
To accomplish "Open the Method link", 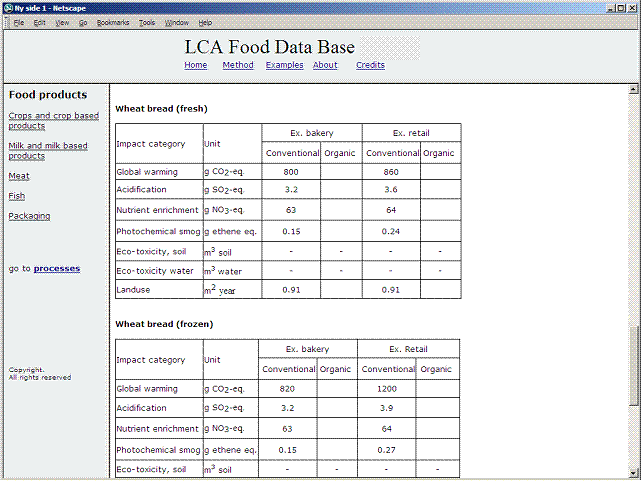I will pos(238,65).
